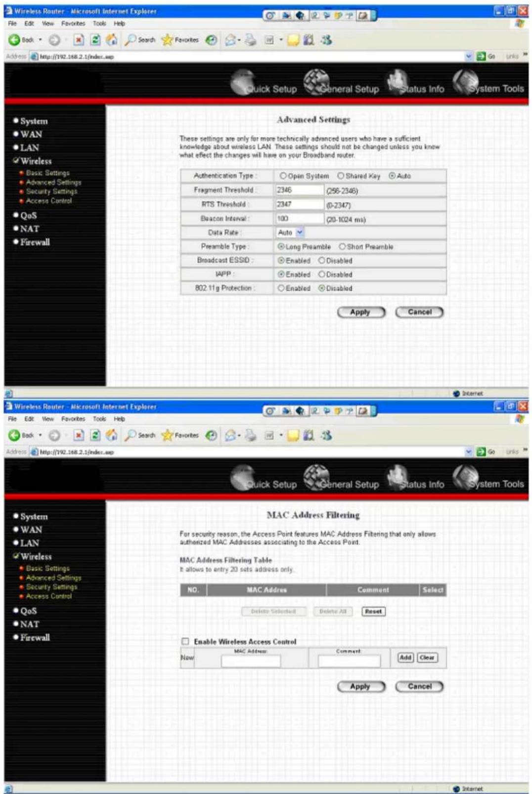The image size is (532, 794).
Task: Click Refresh icon in MAC Address Filtering window
Action: [x=95, y=436]
